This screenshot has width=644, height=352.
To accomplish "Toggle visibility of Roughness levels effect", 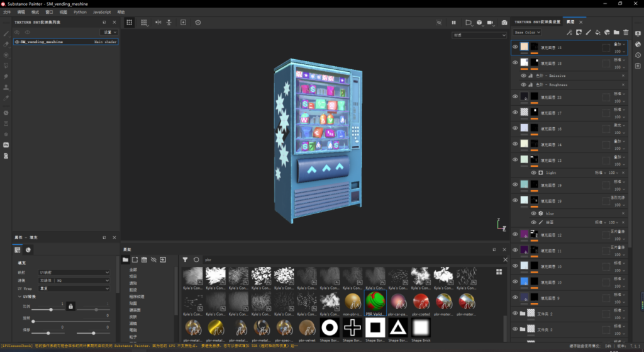I will click(523, 85).
